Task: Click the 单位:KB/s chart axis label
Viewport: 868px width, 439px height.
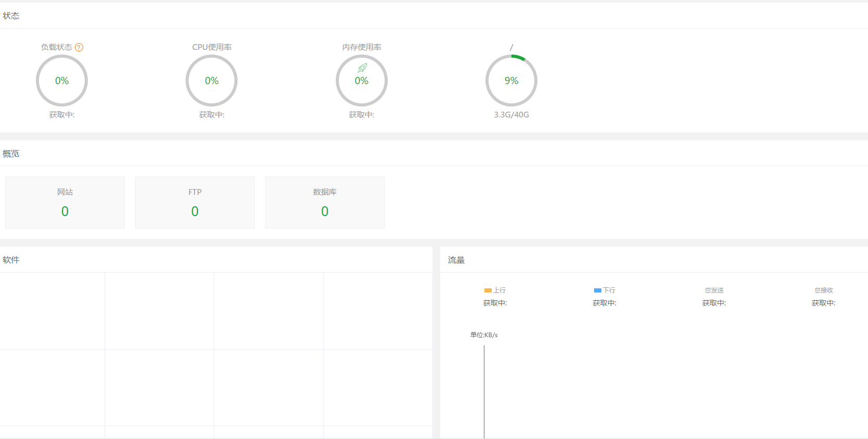Action: pos(484,335)
